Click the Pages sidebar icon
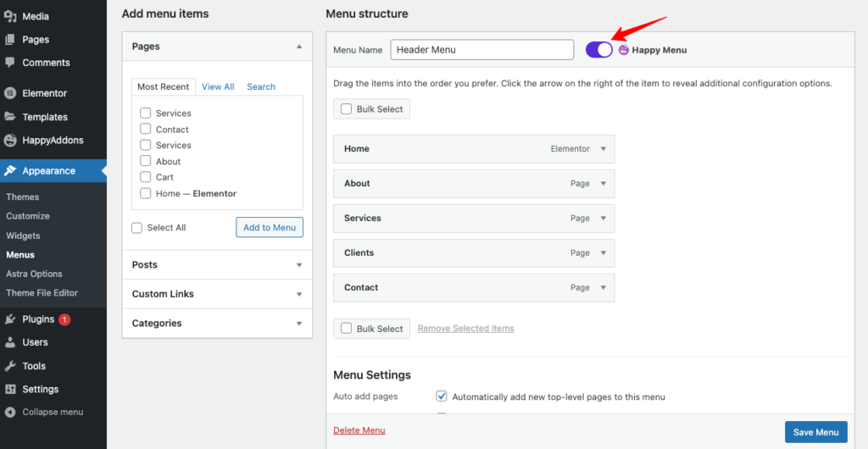 10,40
